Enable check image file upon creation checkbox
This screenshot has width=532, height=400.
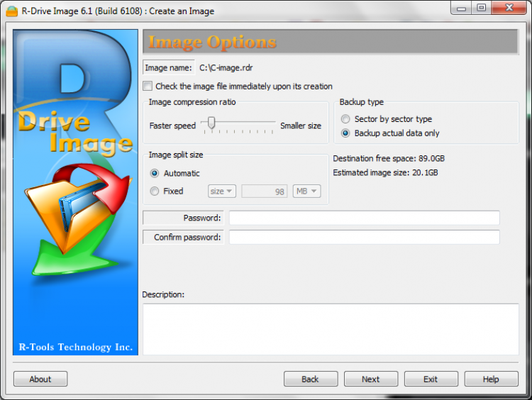[148, 86]
